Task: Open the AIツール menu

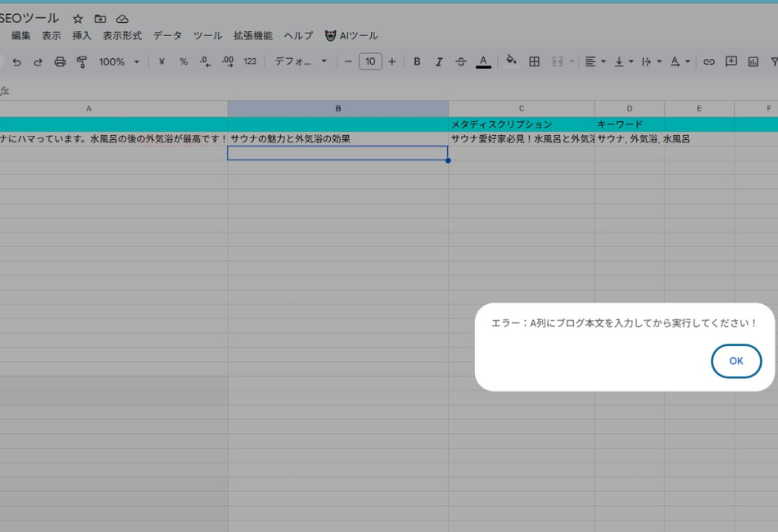Action: coord(351,36)
